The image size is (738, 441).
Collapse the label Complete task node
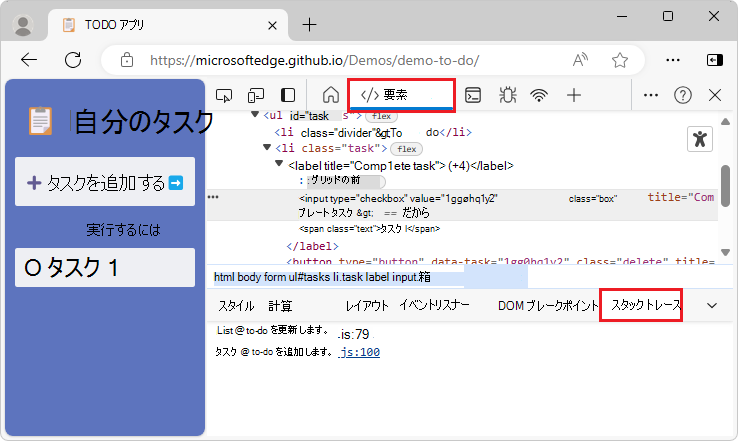(279, 164)
